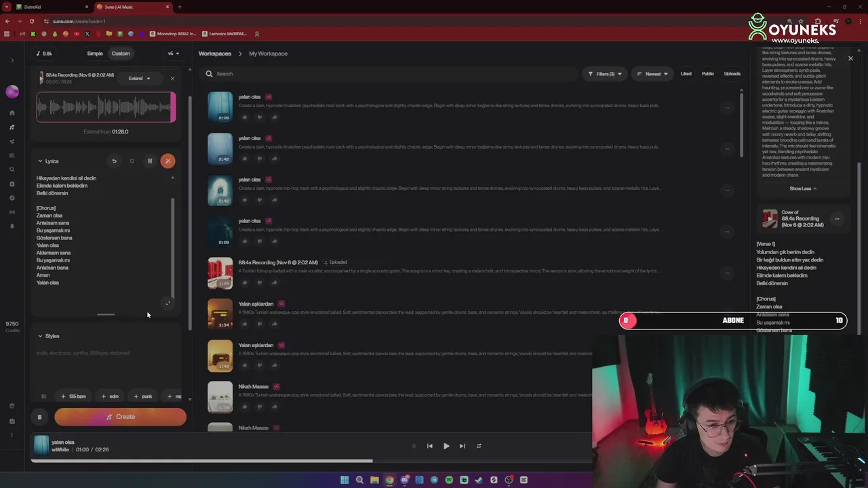This screenshot has height=488, width=868.
Task: Open Spotify from the taskbar
Action: [449, 480]
